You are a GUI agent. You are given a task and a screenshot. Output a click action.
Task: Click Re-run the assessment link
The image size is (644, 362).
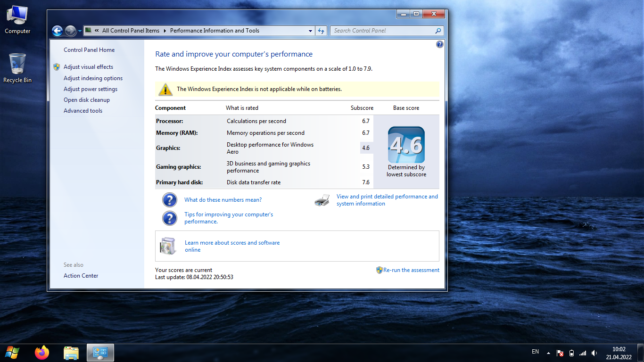[411, 270]
